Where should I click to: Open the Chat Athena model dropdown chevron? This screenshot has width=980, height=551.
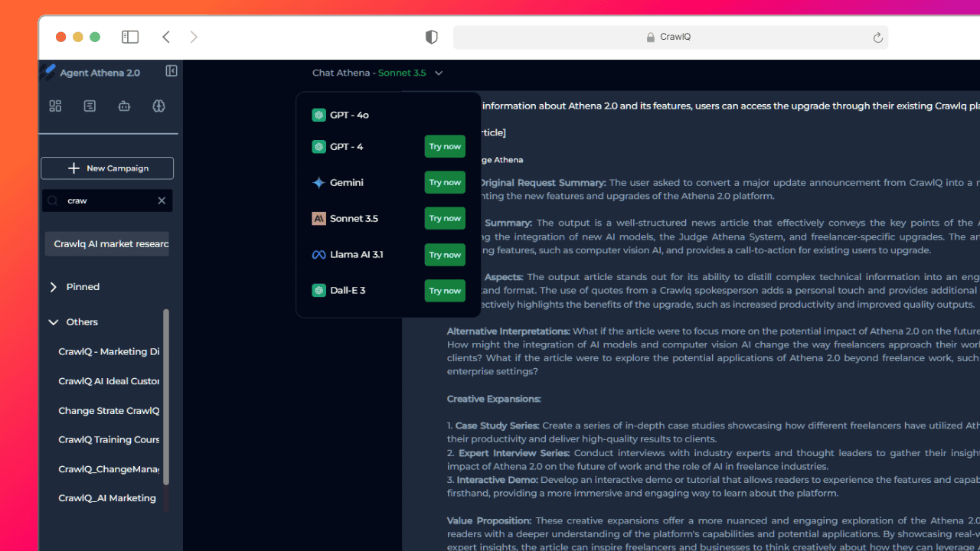click(439, 73)
